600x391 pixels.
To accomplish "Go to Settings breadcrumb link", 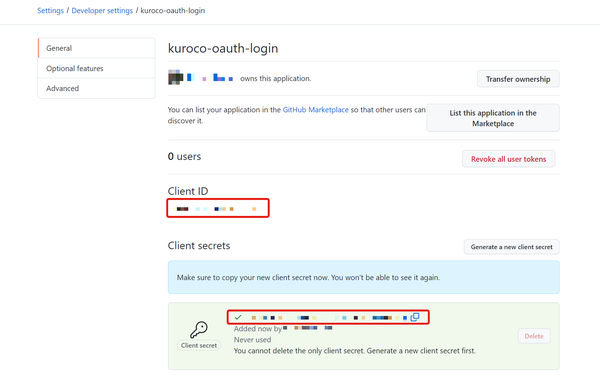I will [51, 11].
